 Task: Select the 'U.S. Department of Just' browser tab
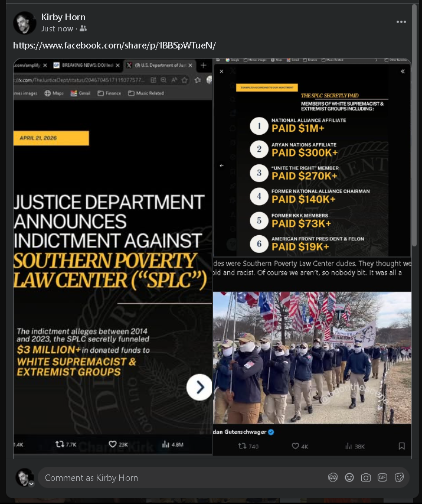160,65
